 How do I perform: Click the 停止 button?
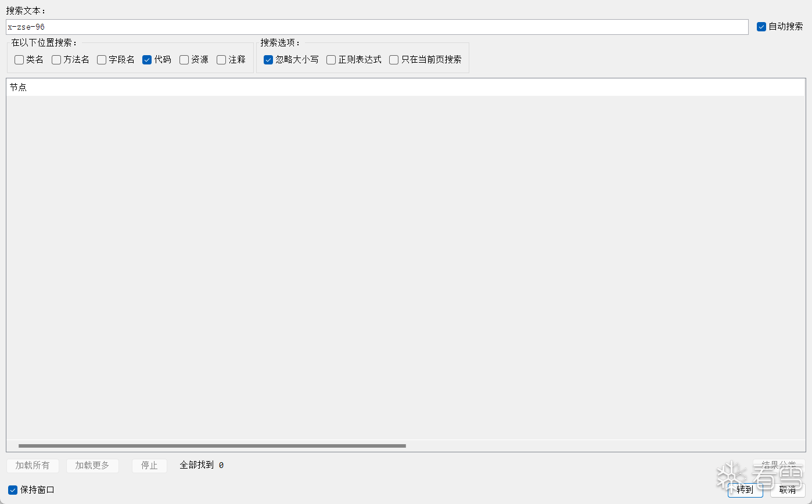tap(149, 466)
